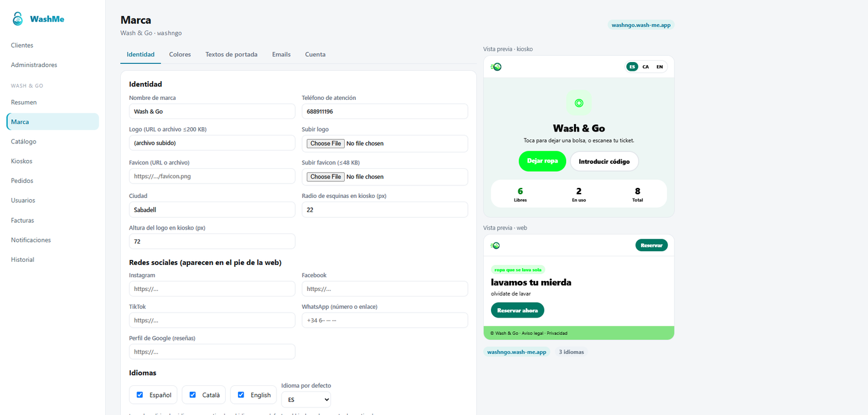Switch to the Colores tab
The height and width of the screenshot is (415, 868).
(x=180, y=55)
